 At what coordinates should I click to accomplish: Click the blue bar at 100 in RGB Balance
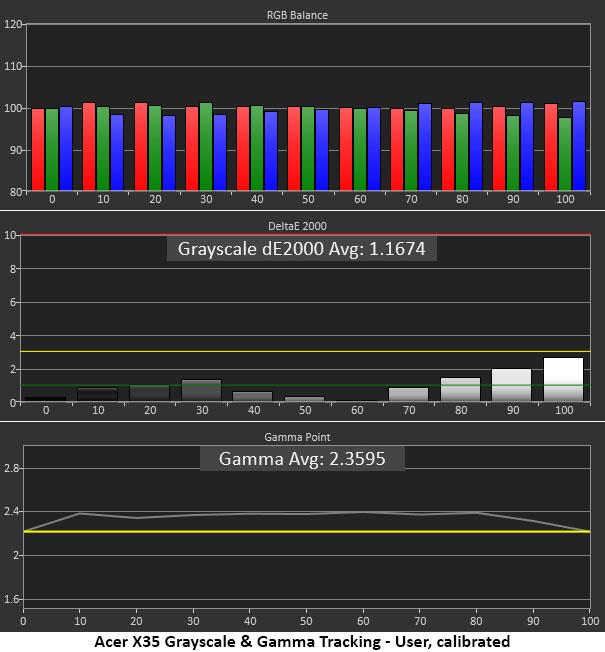tap(579, 146)
